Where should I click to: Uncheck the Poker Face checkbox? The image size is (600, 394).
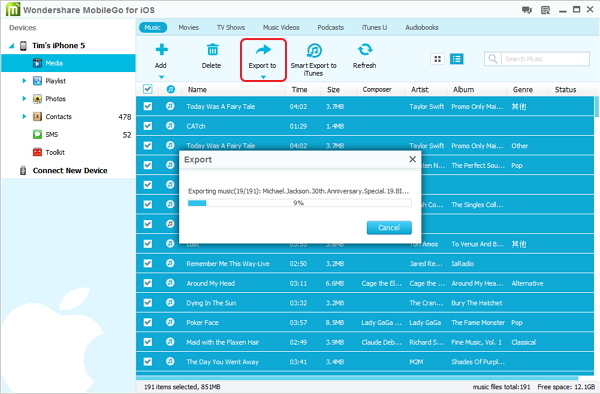coord(148,322)
